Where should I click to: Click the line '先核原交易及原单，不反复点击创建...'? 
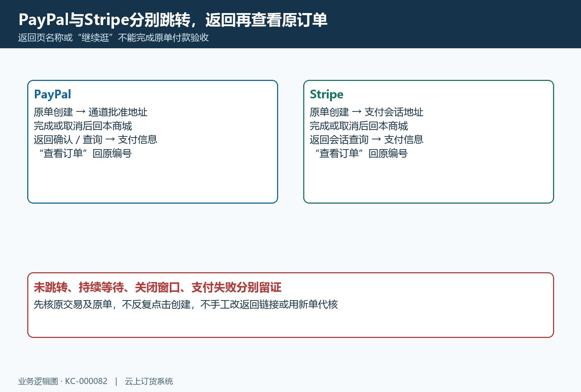point(186,305)
